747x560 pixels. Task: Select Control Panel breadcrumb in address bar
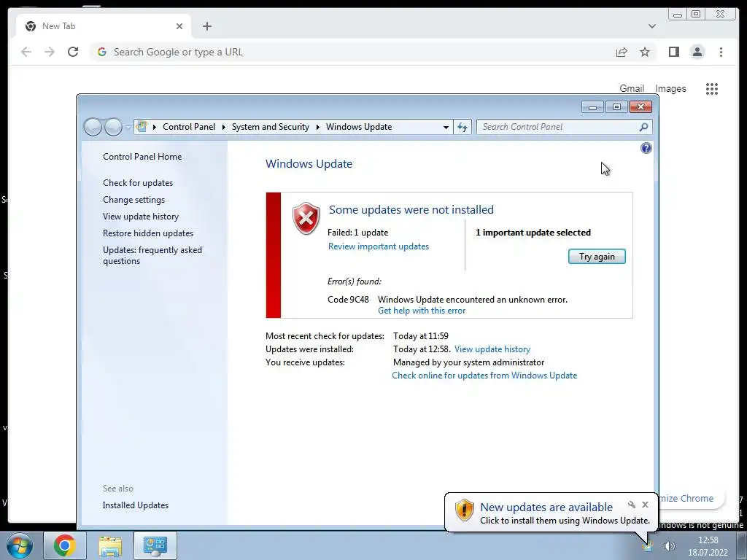189,127
